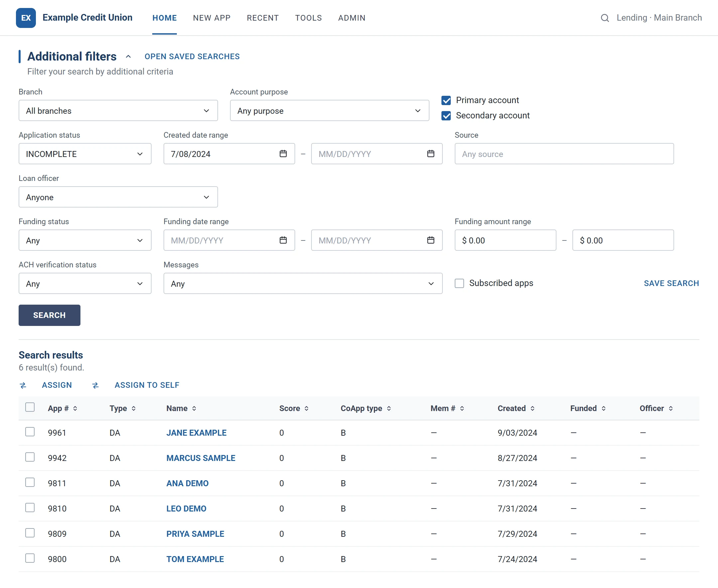Click the Example Credit Union title
Screen dimensions: 718x588
click(87, 18)
